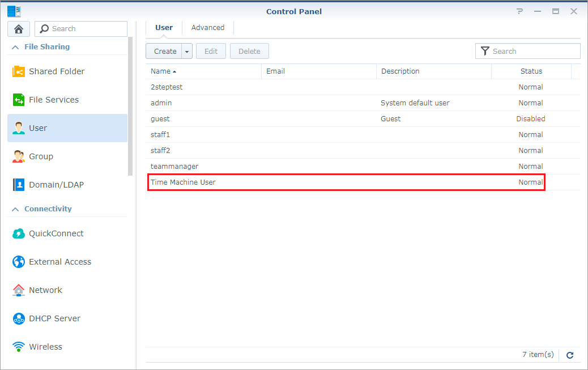
Task: Select the 2steptest user row
Action: [363, 87]
